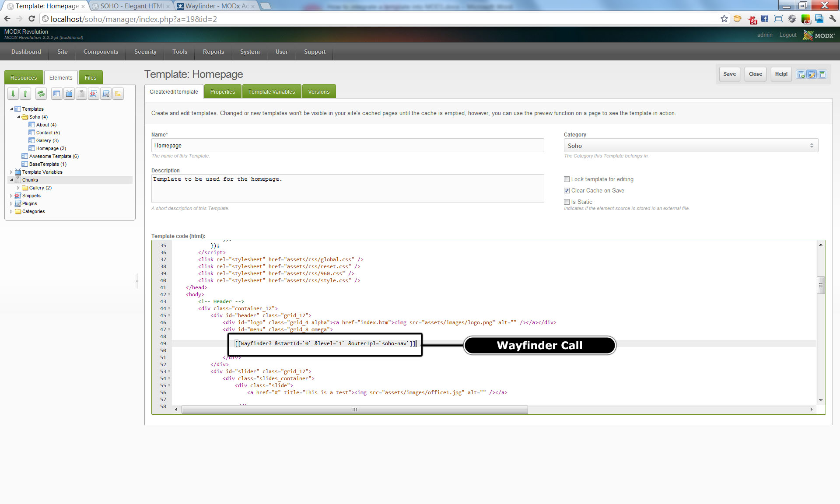The height and width of the screenshot is (504, 840).
Task: Create new category via folder toolbar icon
Action: (118, 94)
